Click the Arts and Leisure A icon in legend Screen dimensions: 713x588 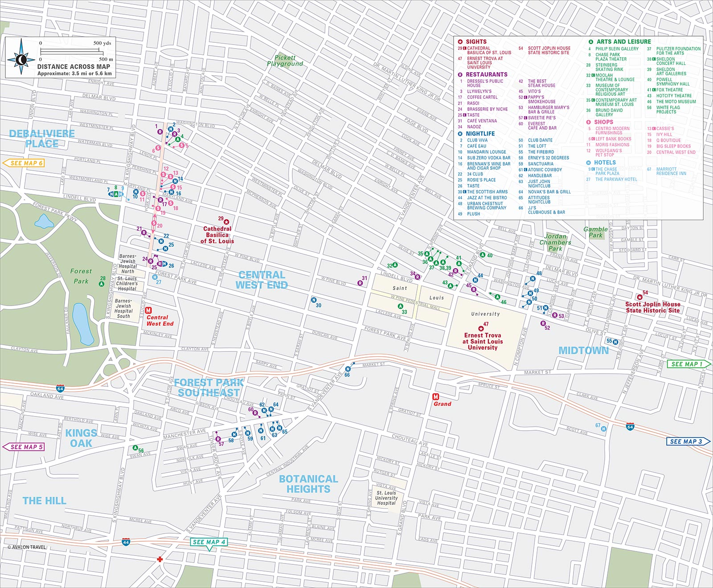591,42
